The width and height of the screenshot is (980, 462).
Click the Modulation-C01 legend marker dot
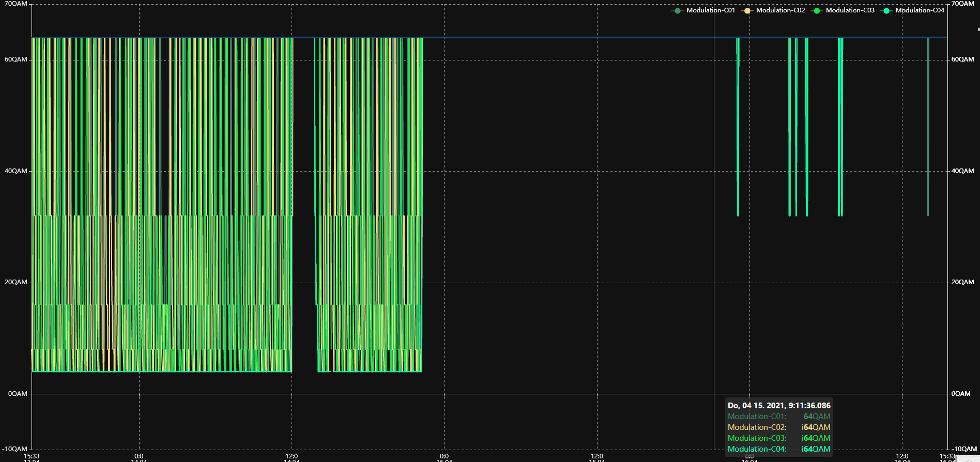677,11
